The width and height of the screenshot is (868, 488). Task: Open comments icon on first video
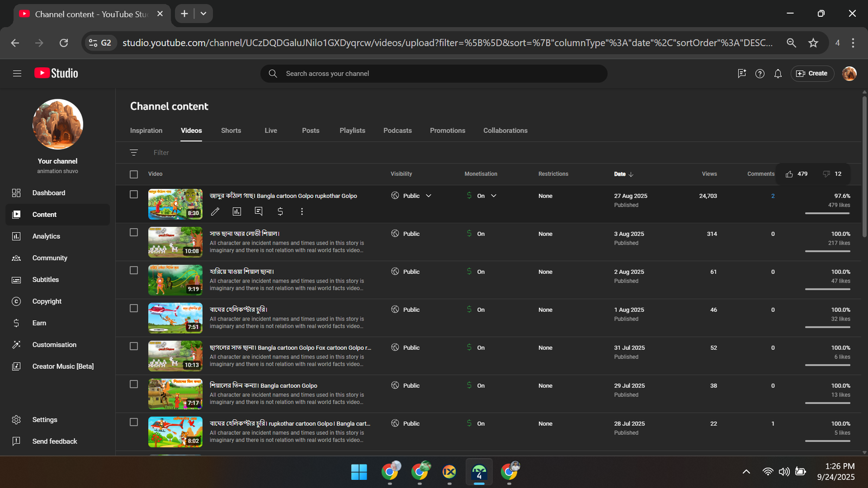click(x=259, y=211)
